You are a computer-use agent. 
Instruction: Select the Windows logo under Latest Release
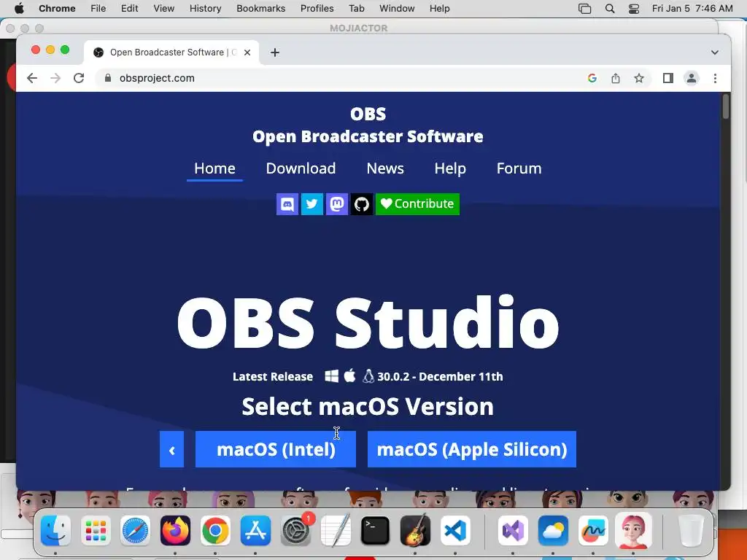coord(332,376)
